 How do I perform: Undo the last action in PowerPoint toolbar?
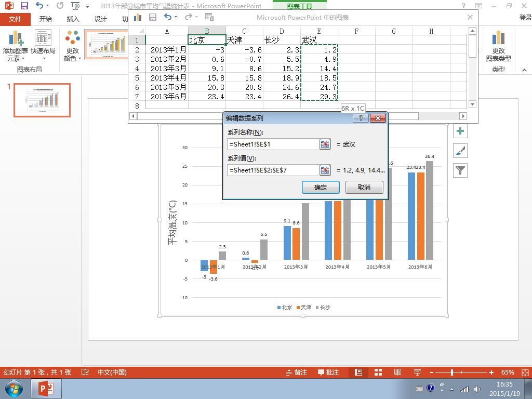(x=39, y=6)
